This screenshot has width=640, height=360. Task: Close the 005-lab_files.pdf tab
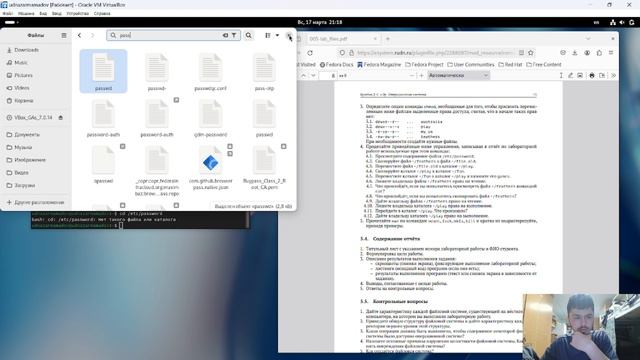[x=375, y=39]
